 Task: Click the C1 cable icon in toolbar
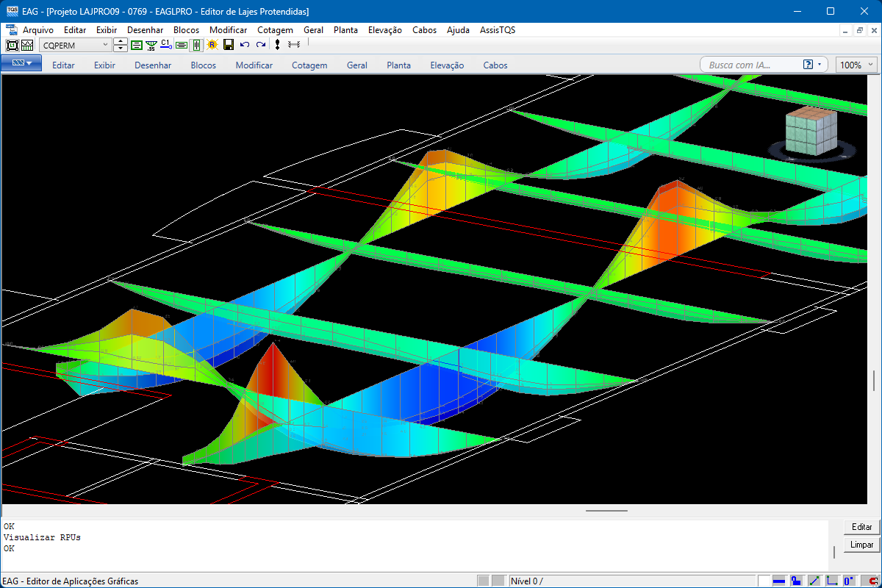click(166, 45)
